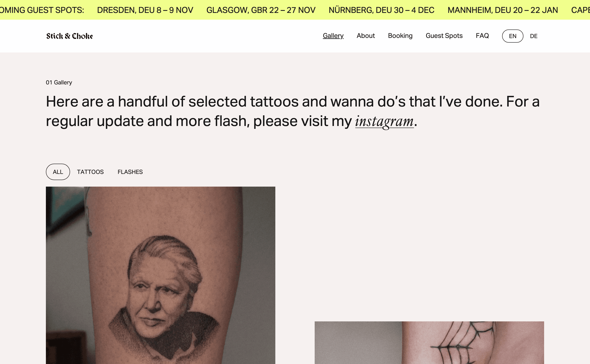This screenshot has width=590, height=364.
Task: Select the ALL gallery filter
Action: tap(58, 172)
